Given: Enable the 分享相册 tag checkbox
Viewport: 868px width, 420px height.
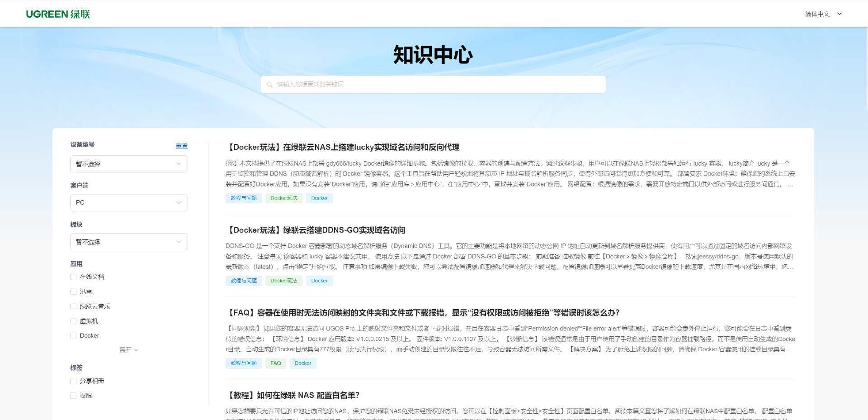Looking at the screenshot, I should pyautogui.click(x=73, y=381).
